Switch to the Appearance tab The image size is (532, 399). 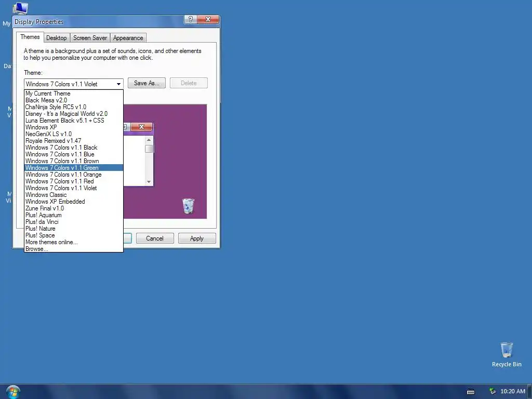pyautogui.click(x=128, y=38)
